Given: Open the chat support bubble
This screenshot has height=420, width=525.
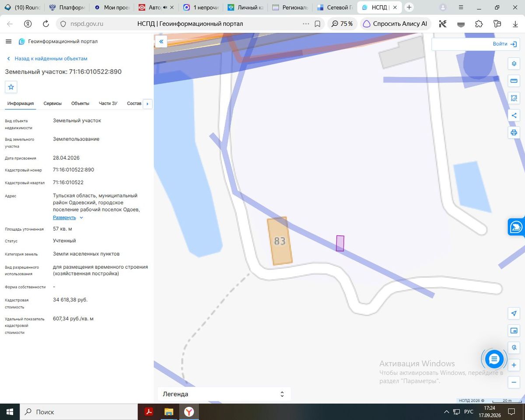Looking at the screenshot, I should [494, 359].
